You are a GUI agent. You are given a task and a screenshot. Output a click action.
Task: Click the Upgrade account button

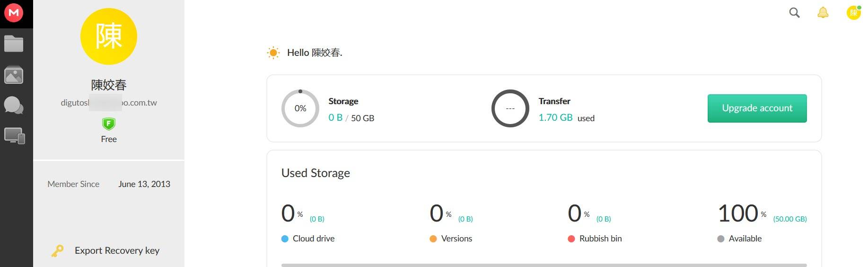pyautogui.click(x=757, y=108)
